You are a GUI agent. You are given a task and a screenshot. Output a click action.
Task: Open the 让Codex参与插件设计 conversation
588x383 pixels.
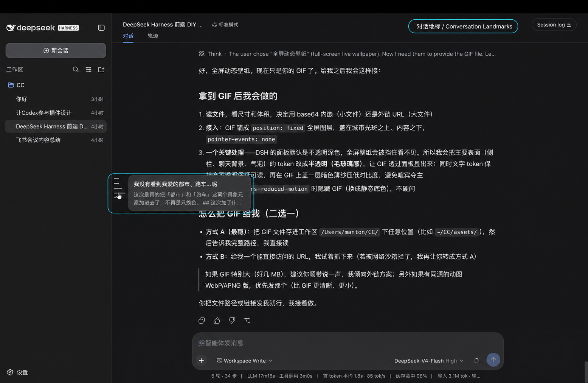click(x=56, y=113)
